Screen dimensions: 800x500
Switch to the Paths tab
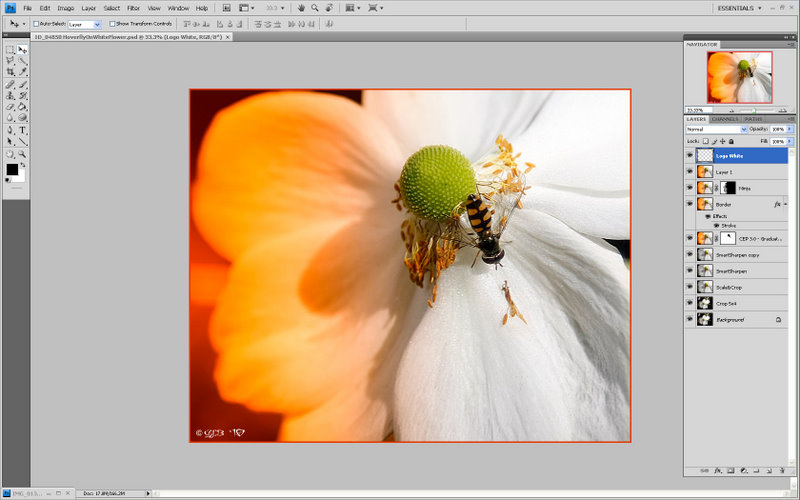753,119
